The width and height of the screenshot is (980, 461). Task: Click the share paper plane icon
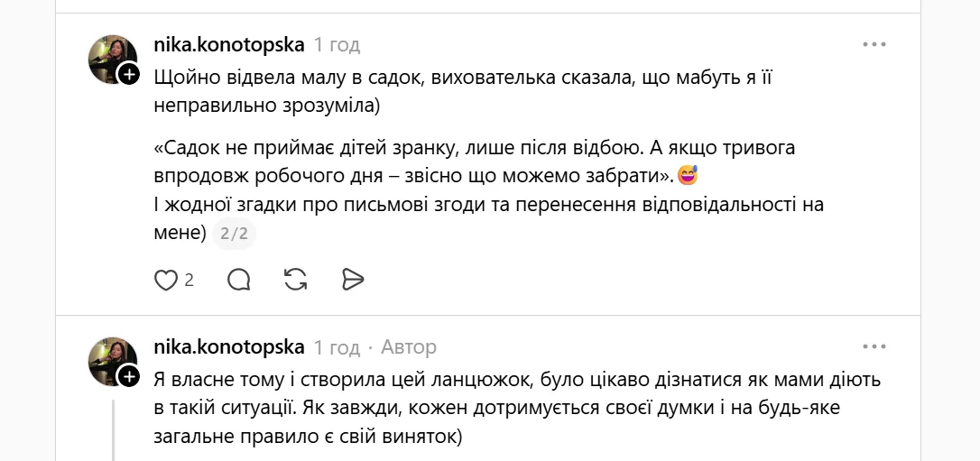point(353,281)
